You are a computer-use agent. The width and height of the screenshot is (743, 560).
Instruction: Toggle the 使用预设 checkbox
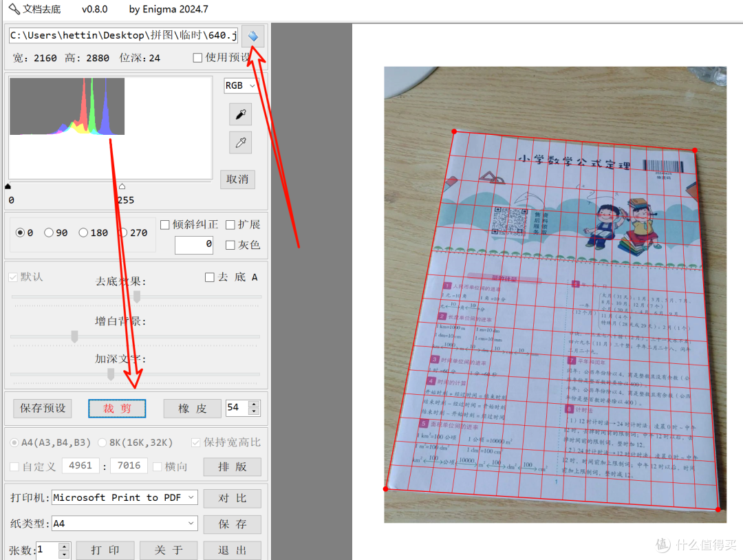197,58
